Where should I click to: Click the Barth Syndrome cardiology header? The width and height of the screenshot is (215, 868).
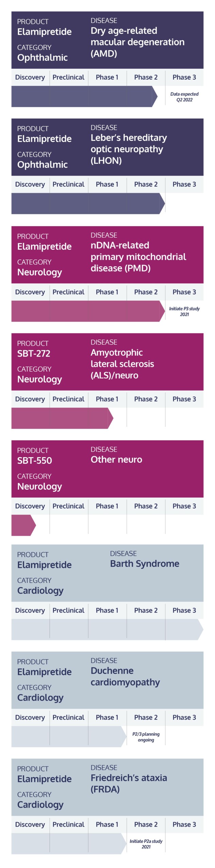tap(107, 573)
